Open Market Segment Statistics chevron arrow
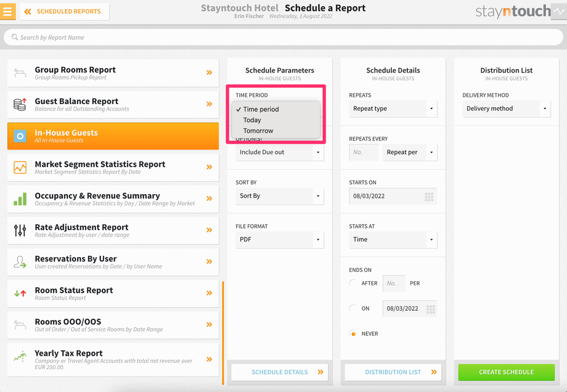This screenshot has height=392, width=567. click(209, 167)
